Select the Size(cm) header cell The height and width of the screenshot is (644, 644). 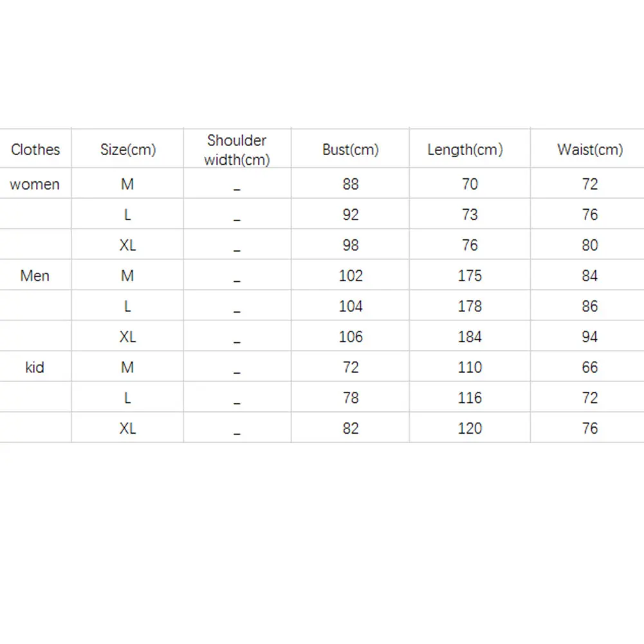click(128, 150)
